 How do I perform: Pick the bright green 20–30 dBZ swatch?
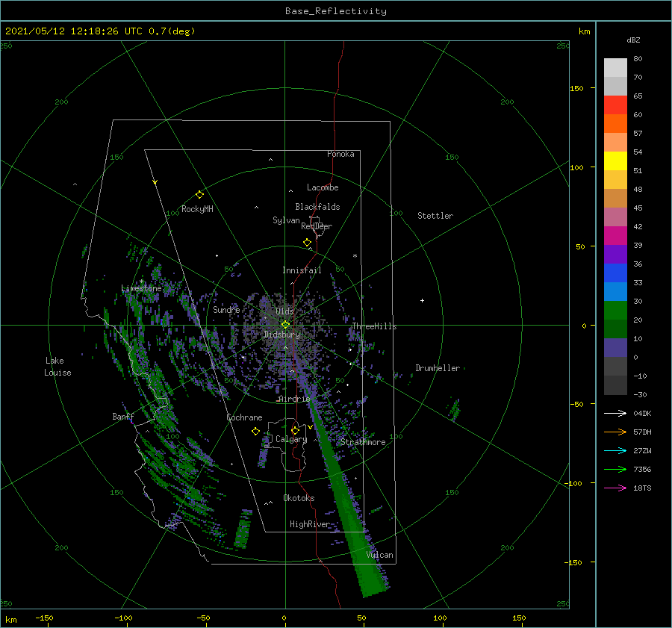[615, 311]
